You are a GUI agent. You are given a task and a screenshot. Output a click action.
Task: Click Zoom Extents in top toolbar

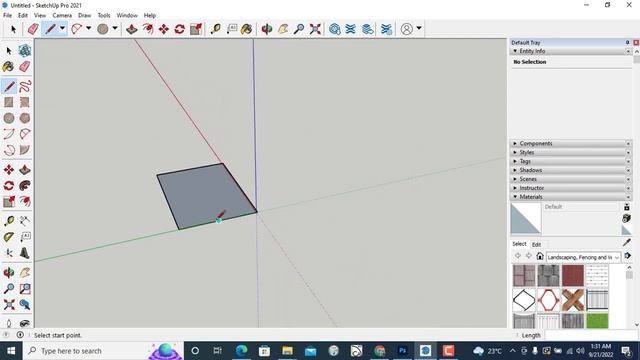pyautogui.click(x=315, y=29)
